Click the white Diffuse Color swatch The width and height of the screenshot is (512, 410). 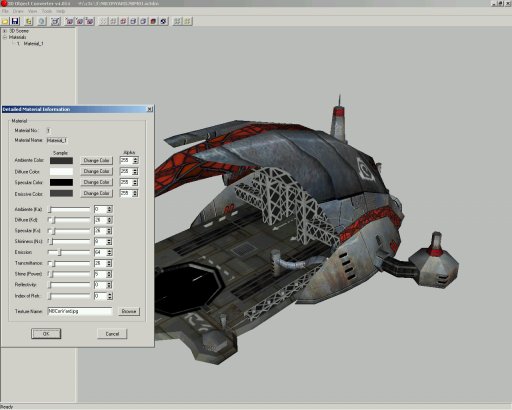pyautogui.click(x=61, y=172)
